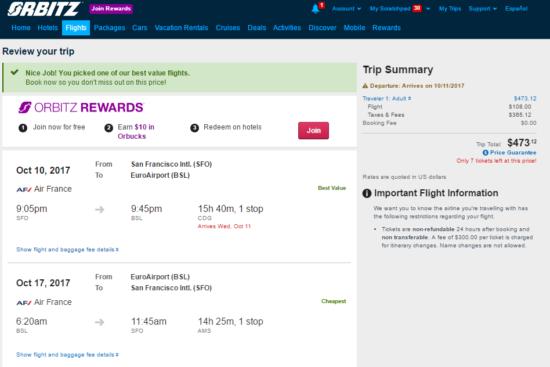Open the Vacation Rentals tab
Screen dimensions: 550x367
181,28
